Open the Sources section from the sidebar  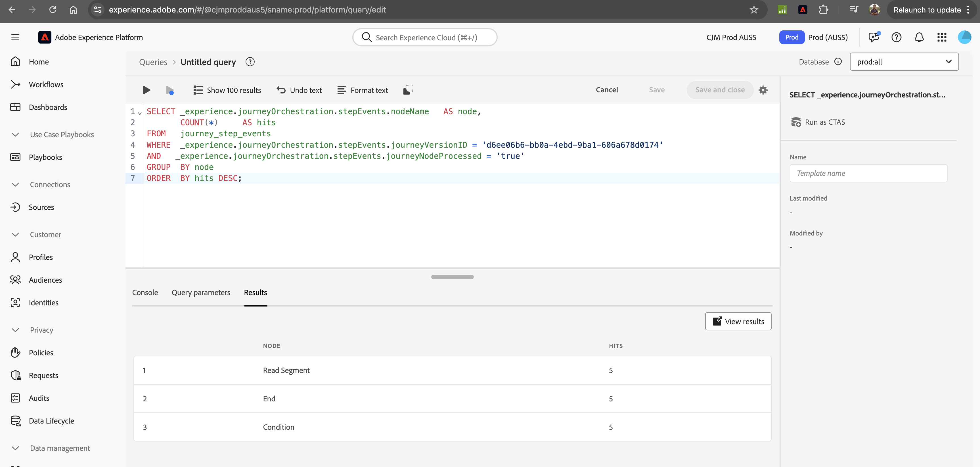(x=41, y=207)
